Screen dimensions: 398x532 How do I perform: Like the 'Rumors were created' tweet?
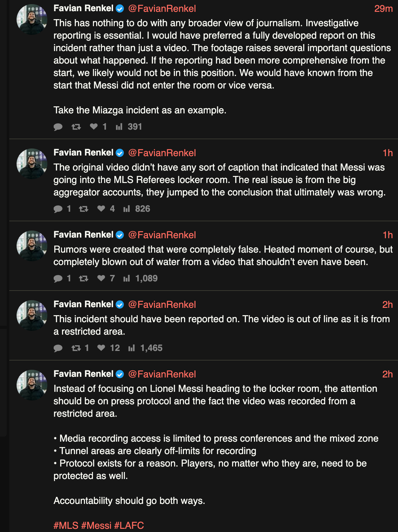(x=101, y=278)
